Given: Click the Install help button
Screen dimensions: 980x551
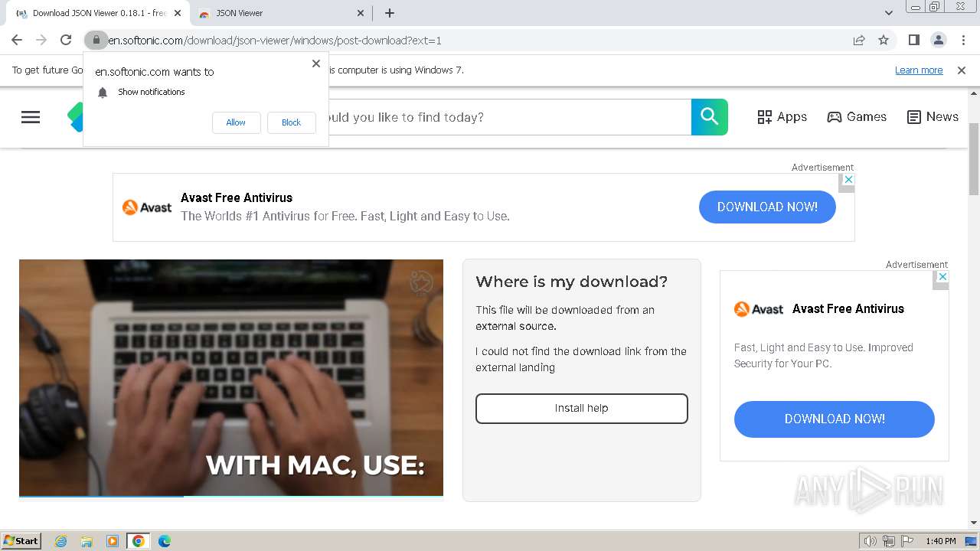Looking at the screenshot, I should click(582, 409).
